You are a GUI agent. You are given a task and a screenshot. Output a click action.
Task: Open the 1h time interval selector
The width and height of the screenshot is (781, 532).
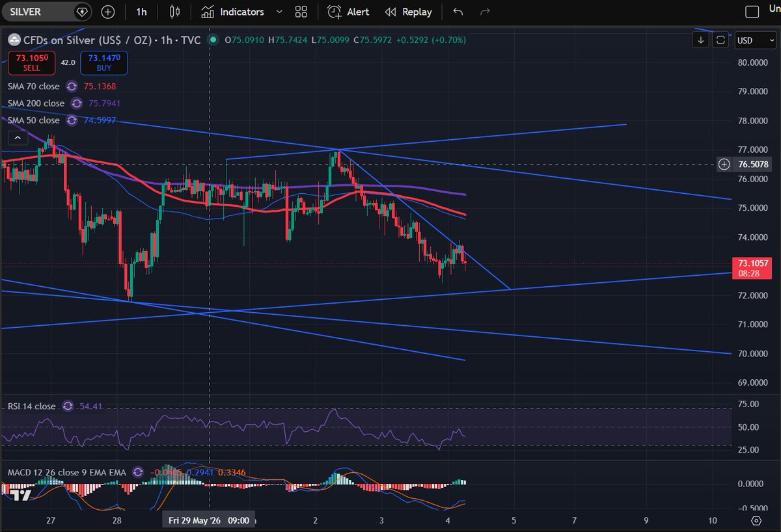click(x=141, y=12)
